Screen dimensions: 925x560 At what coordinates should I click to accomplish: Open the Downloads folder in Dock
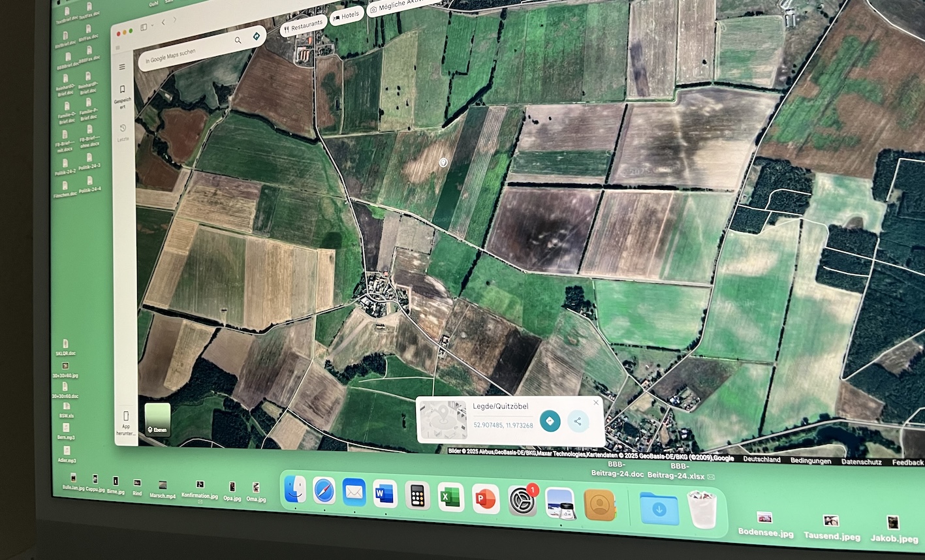[659, 509]
